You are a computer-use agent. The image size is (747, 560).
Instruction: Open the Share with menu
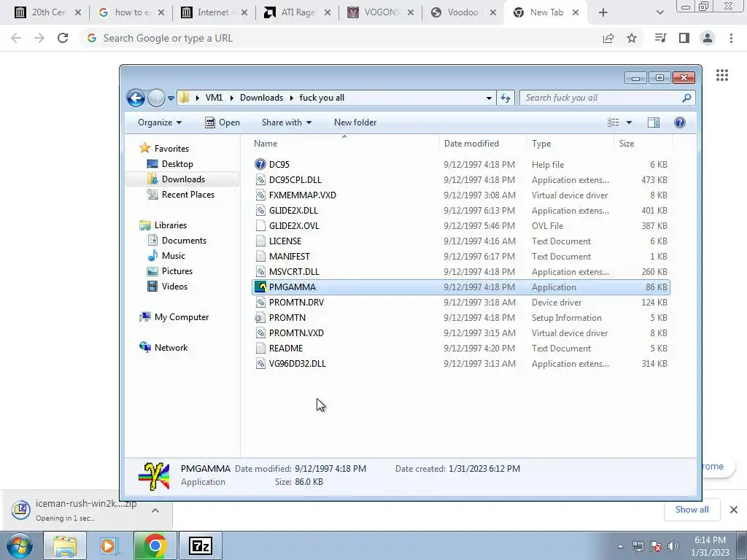click(286, 122)
